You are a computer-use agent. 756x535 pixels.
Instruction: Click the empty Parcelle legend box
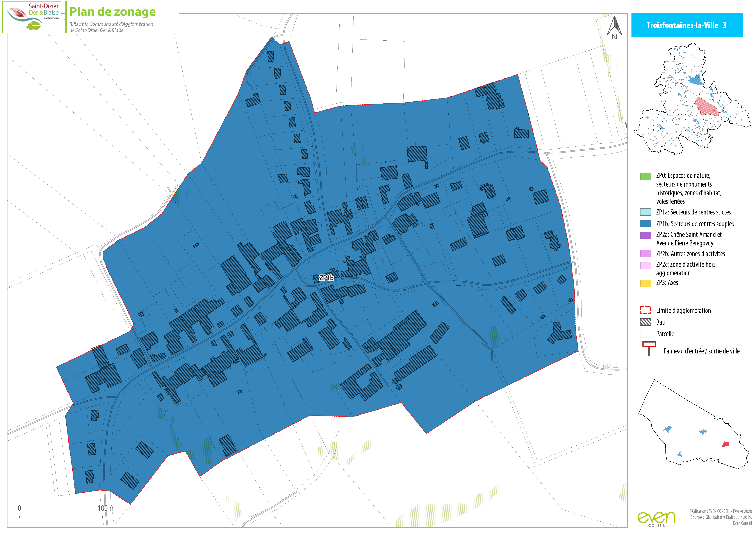[645, 334]
